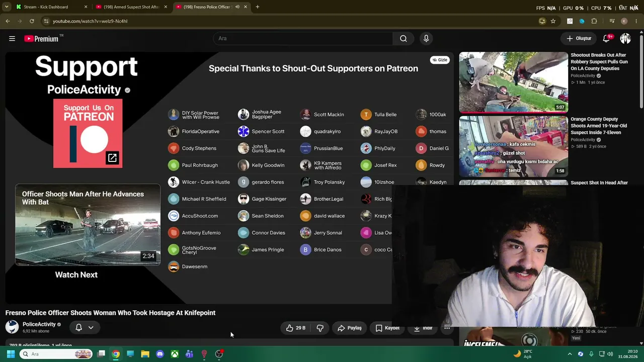
Task: Share video with Paylaş button
Action: tap(350, 328)
